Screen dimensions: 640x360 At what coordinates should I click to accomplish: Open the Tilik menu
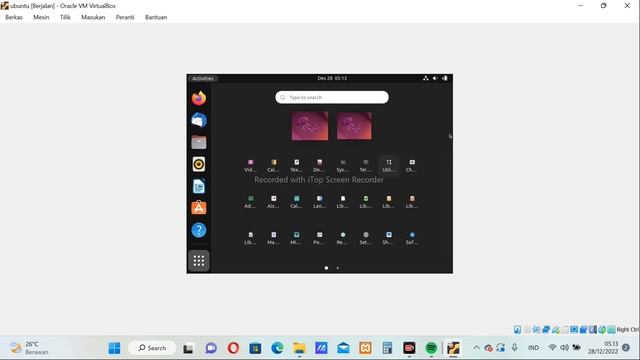coord(65,17)
